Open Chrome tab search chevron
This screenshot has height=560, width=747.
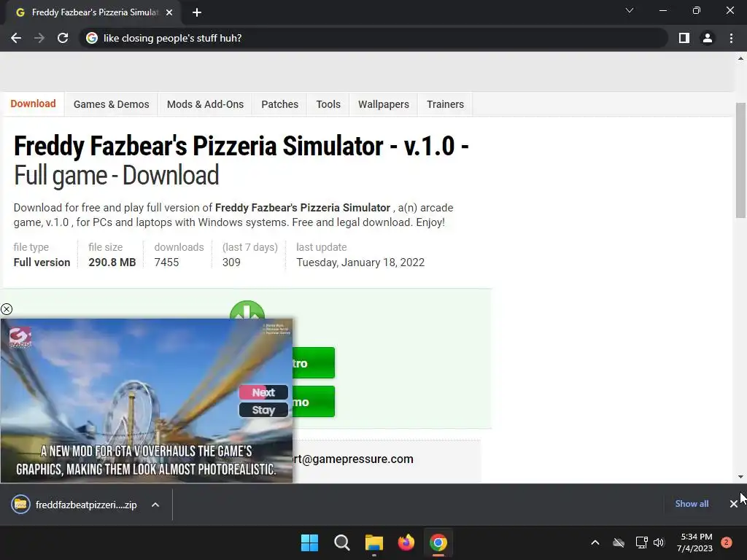630,10
